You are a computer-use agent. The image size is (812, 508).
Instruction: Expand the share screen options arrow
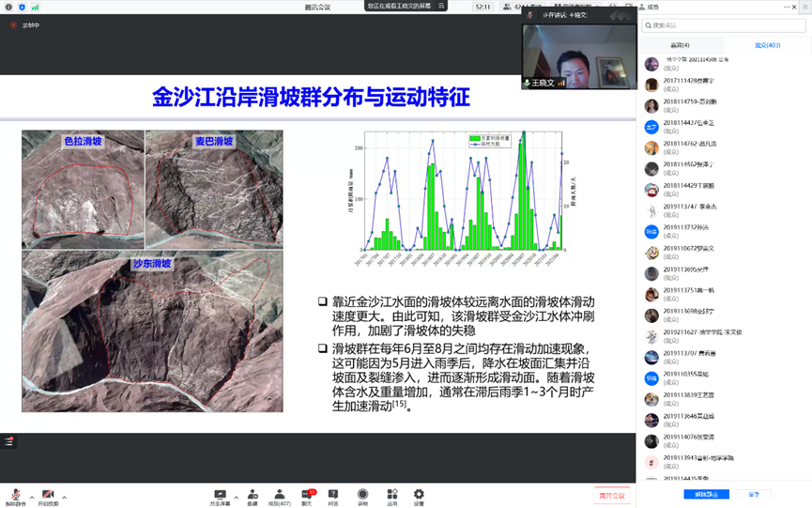point(236,497)
